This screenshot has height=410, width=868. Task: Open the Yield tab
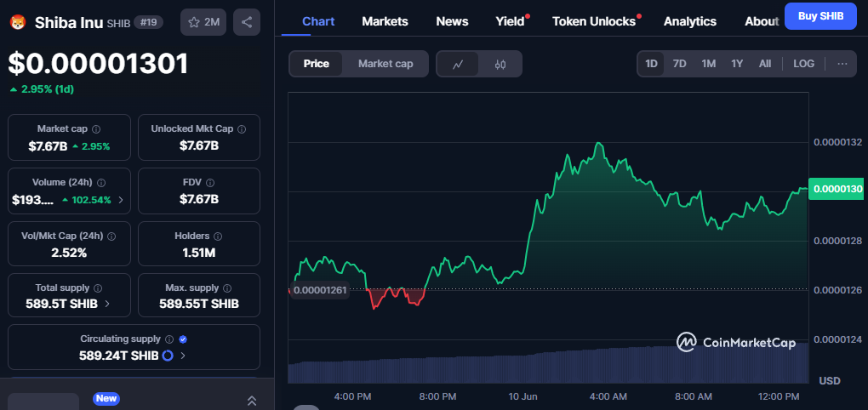[x=510, y=21]
